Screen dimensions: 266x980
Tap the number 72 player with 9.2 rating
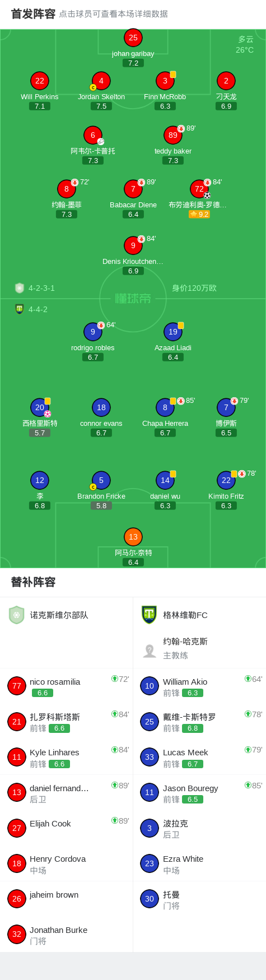(199, 189)
